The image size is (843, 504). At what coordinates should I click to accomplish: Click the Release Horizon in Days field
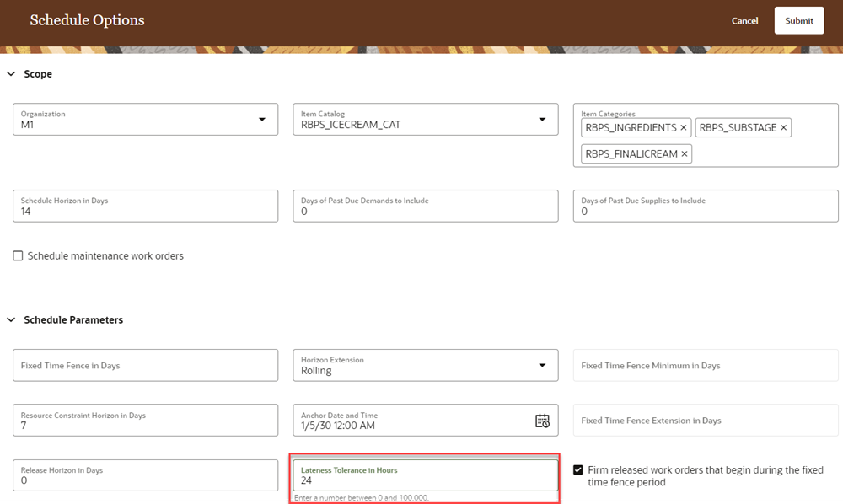point(145,475)
